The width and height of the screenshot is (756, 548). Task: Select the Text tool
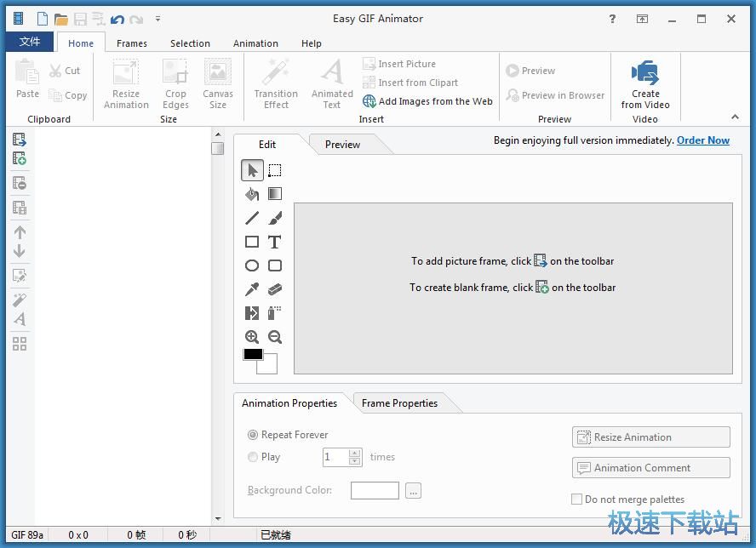[x=274, y=242]
